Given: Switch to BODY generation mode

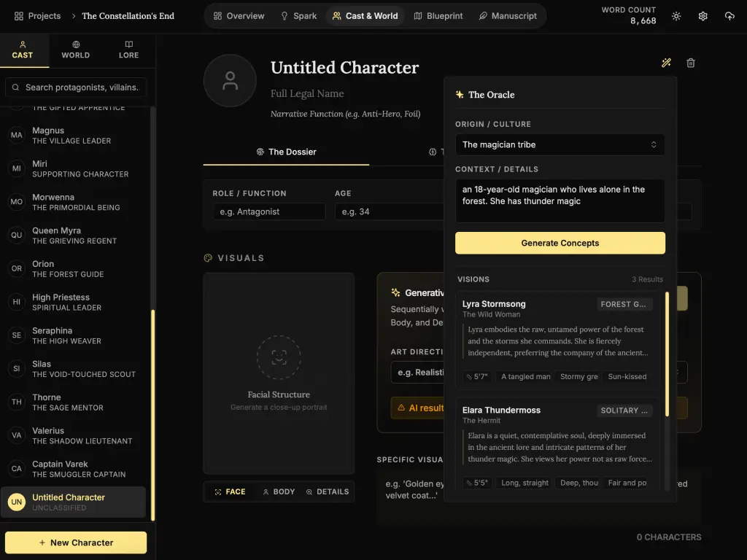Looking at the screenshot, I should [278, 491].
